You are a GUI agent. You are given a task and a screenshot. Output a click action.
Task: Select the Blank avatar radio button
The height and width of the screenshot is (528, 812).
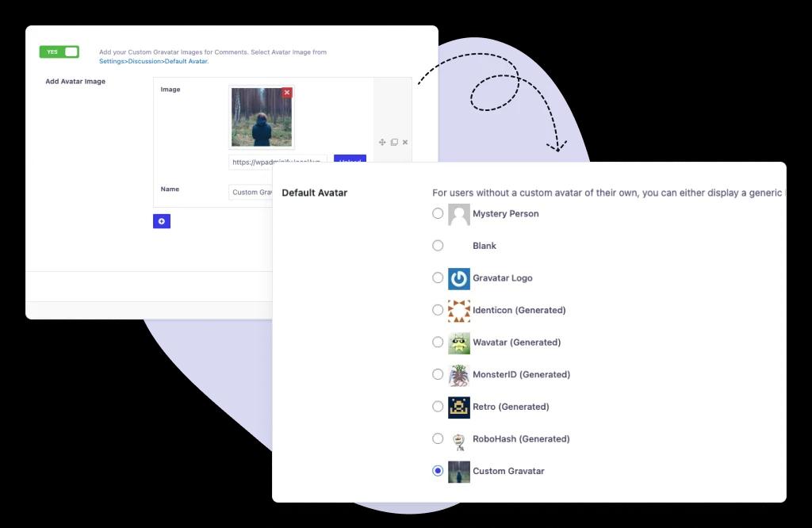click(438, 245)
